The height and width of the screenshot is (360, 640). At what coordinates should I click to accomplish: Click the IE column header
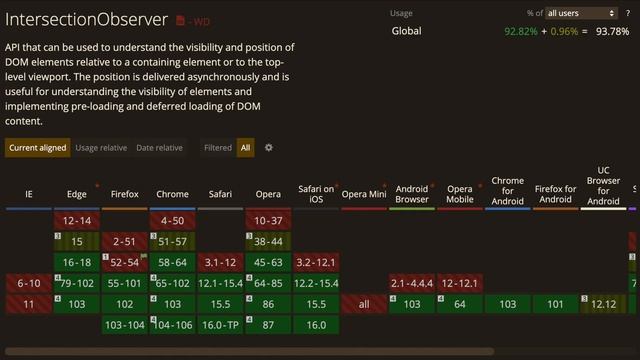click(x=29, y=194)
